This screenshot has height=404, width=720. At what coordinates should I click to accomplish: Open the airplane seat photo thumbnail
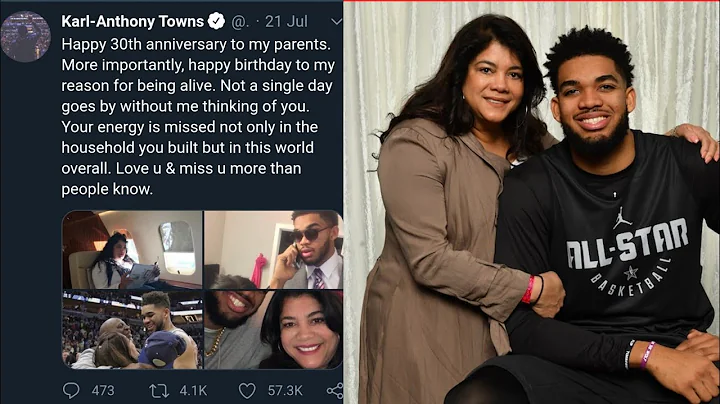coord(132,249)
